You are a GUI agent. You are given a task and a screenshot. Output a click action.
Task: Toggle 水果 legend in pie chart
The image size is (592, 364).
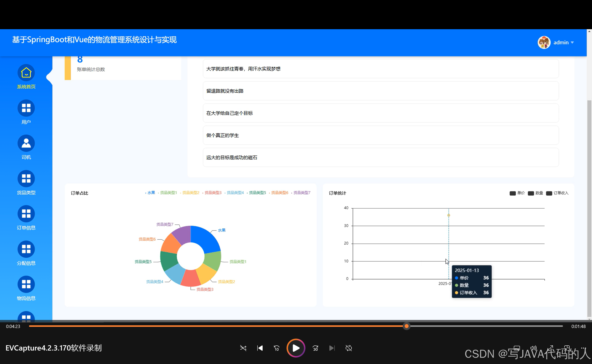pos(150,193)
